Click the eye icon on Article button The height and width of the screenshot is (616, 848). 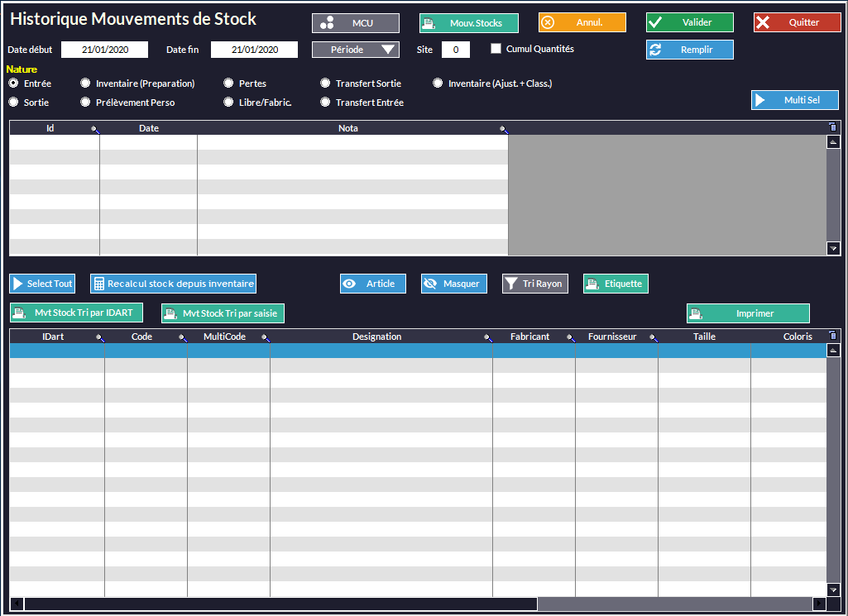[349, 284]
